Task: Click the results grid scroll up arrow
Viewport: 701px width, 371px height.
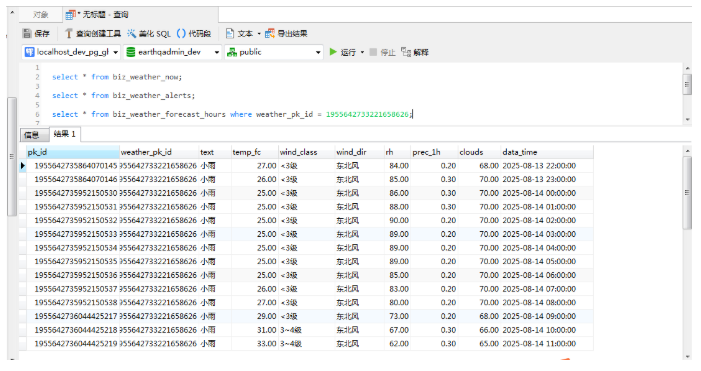Action: pos(687,151)
